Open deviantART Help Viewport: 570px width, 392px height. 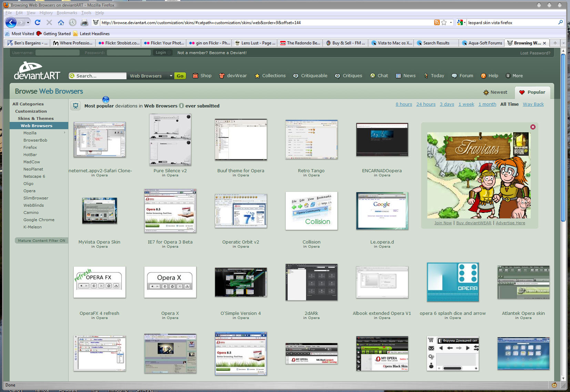coord(489,76)
